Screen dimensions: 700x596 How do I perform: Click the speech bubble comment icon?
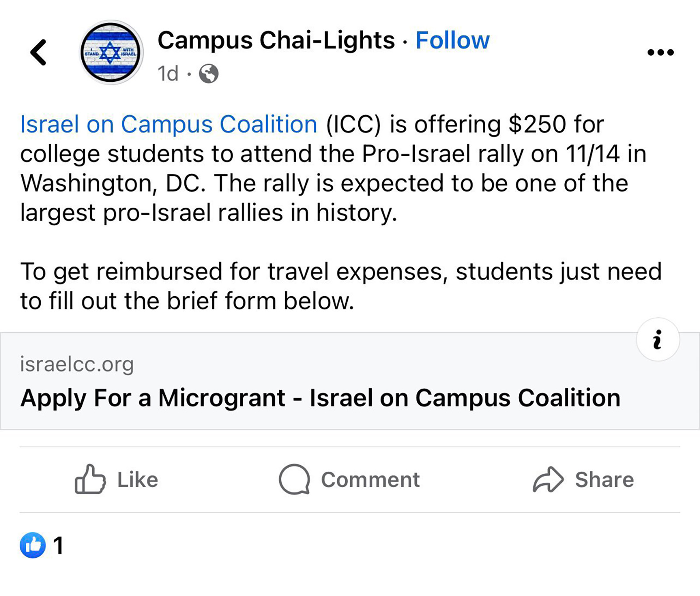(x=294, y=480)
